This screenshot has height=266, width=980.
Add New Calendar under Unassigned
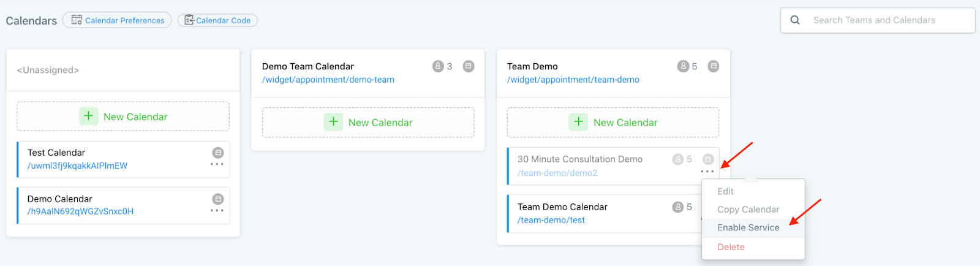click(123, 116)
